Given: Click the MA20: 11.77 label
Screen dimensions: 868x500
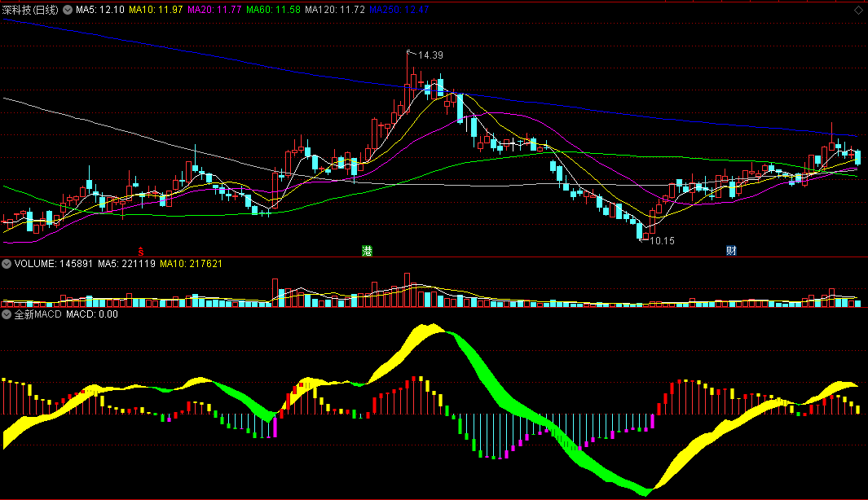Looking at the screenshot, I should [214, 10].
